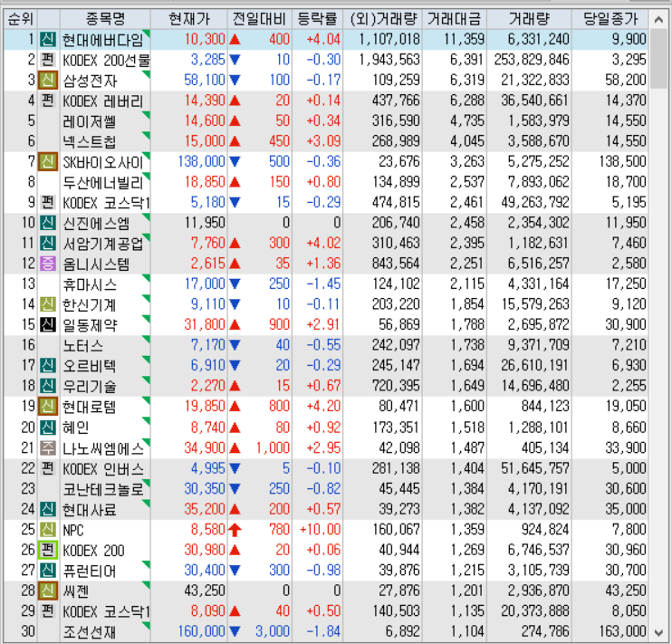Click the price 11,950 for 신진에스엠
This screenshot has height=644, width=672.
(x=205, y=223)
